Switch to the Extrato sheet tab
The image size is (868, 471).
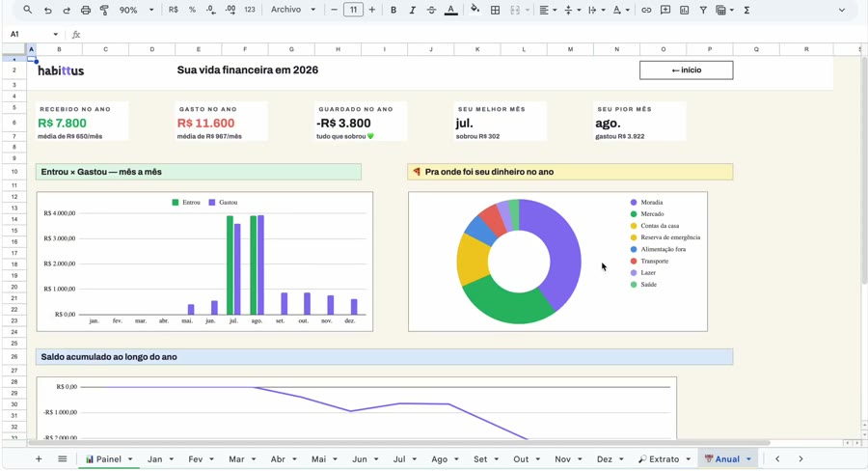(x=665, y=458)
